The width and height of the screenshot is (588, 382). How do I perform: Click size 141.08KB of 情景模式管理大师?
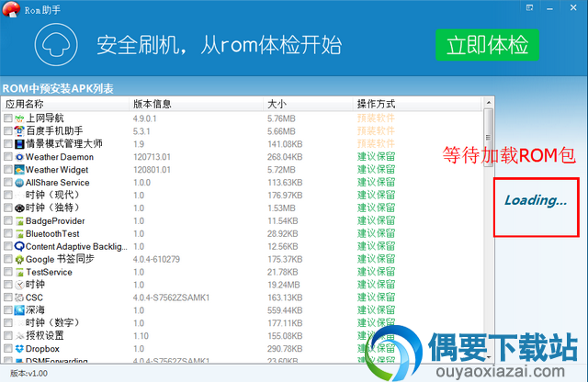click(285, 144)
